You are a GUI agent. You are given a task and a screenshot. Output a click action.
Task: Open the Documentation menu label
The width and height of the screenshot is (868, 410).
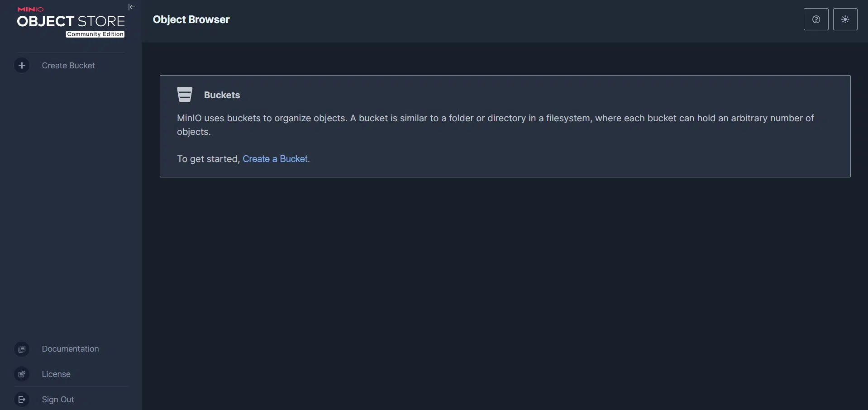70,349
